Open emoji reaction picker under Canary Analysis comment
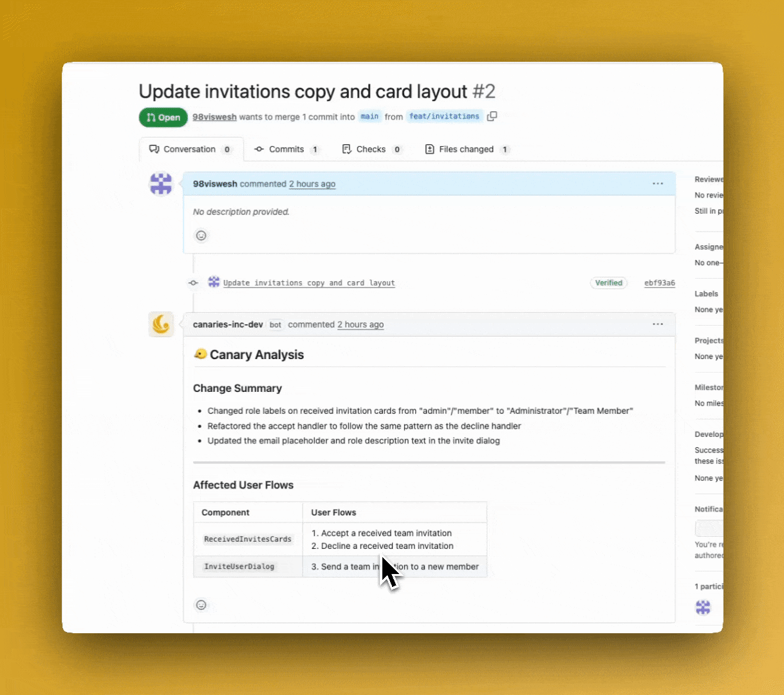The height and width of the screenshot is (695, 784). 201,605
